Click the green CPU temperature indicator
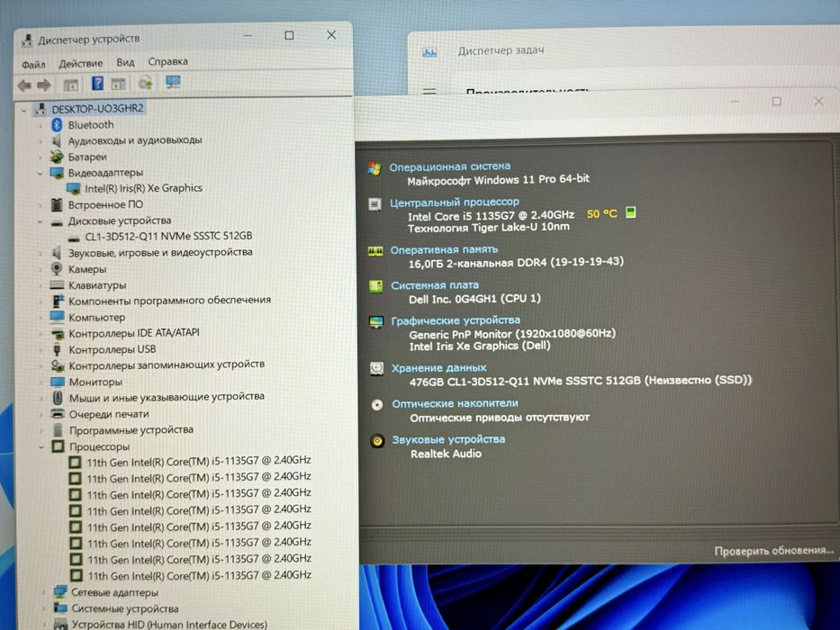This screenshot has height=630, width=840. [630, 212]
